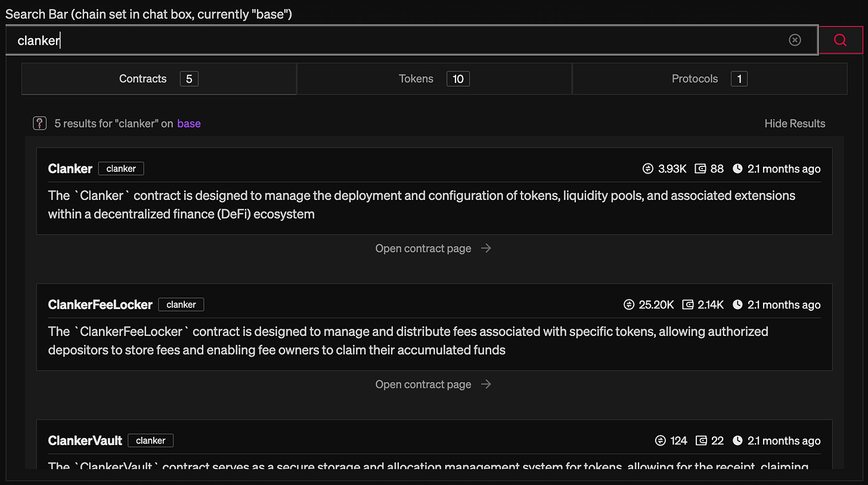868x485 pixels.
Task: Open the ClankerVault contract title
Action: 85,441
